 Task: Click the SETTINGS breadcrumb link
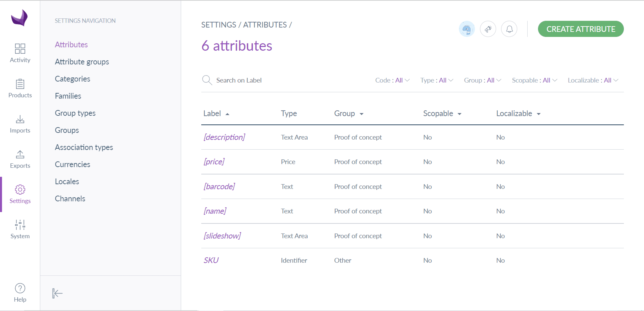(219, 25)
